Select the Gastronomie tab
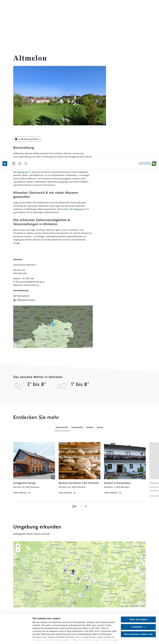Image resolution: width=159 pixels, height=644 pixels. coord(62,427)
